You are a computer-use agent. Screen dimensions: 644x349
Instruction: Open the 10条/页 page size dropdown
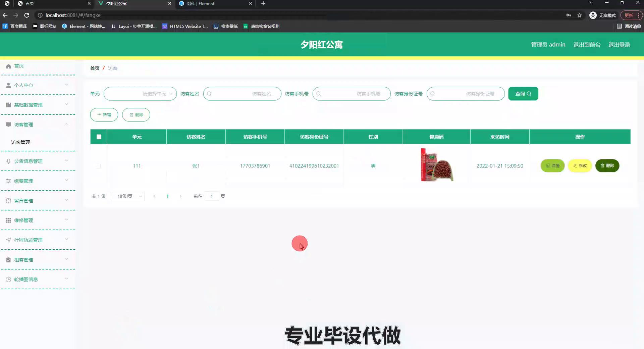point(128,196)
